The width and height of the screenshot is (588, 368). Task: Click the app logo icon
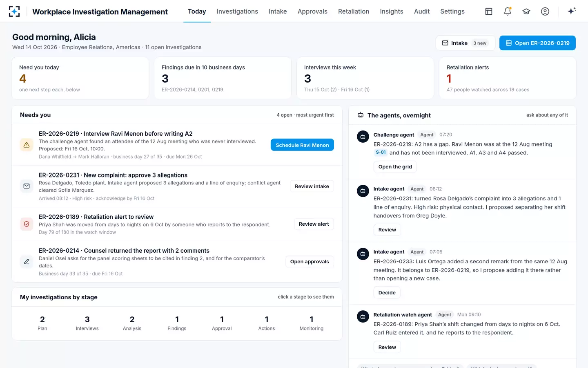14,11
